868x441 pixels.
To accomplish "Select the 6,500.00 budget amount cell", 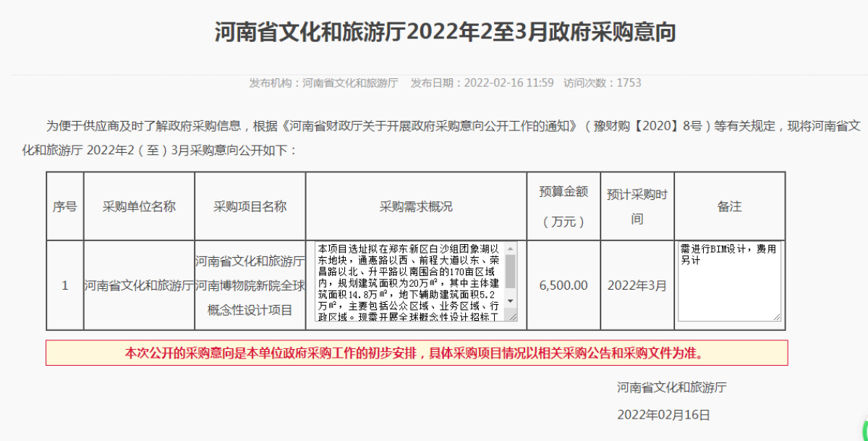I will [563, 285].
